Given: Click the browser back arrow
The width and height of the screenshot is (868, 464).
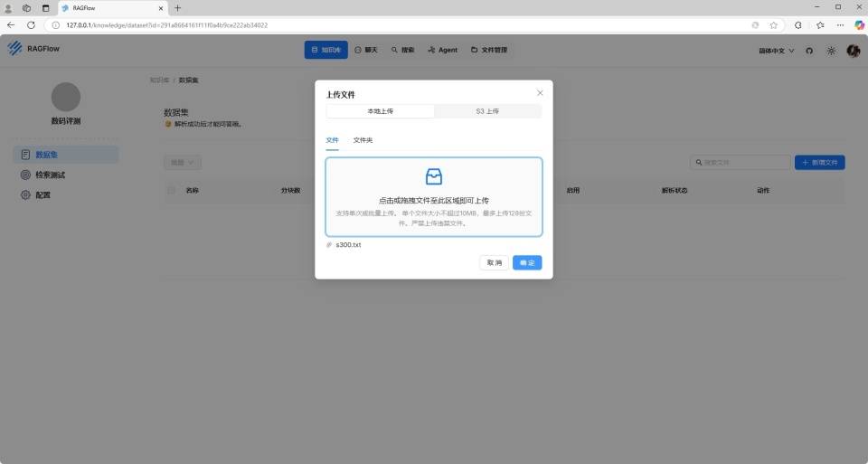Looking at the screenshot, I should click(x=11, y=25).
